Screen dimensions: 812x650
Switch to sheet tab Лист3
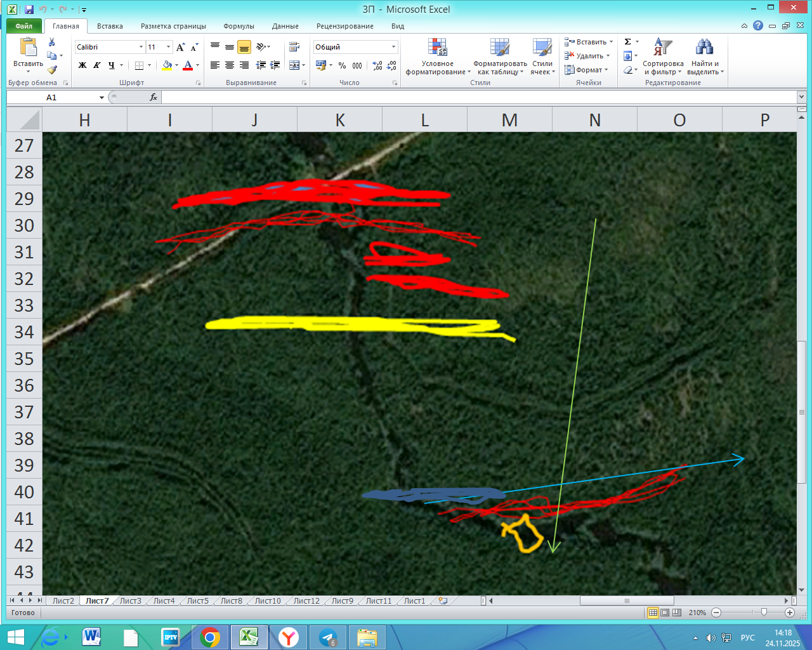[x=131, y=600]
